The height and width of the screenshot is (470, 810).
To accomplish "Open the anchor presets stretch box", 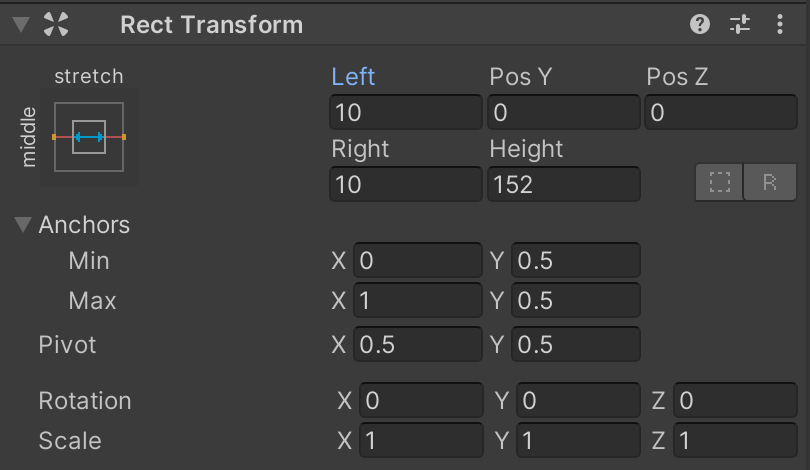I will tap(89, 136).
